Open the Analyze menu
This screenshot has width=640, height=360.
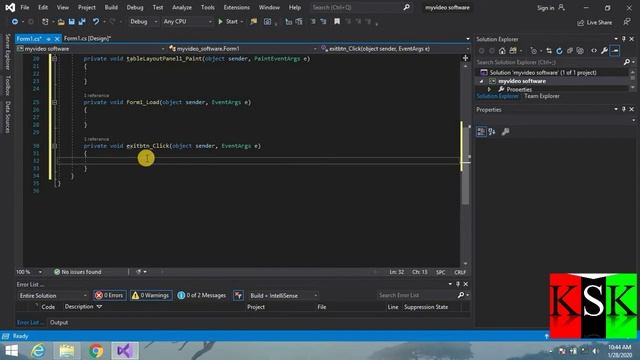coord(182,7)
